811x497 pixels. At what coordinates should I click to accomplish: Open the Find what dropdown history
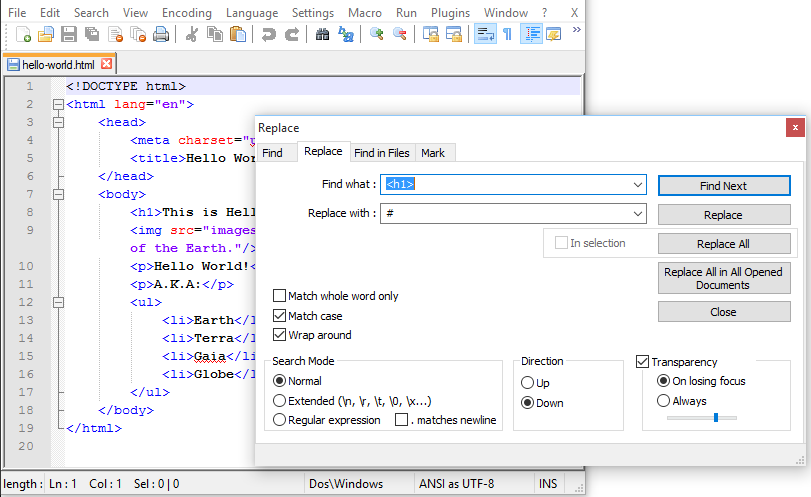pos(638,185)
